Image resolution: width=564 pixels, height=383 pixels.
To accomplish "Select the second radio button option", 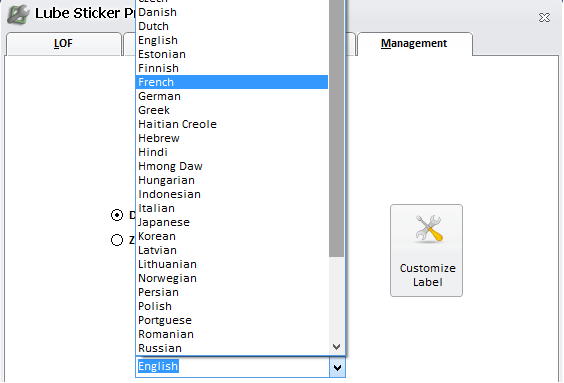I will coord(117,240).
